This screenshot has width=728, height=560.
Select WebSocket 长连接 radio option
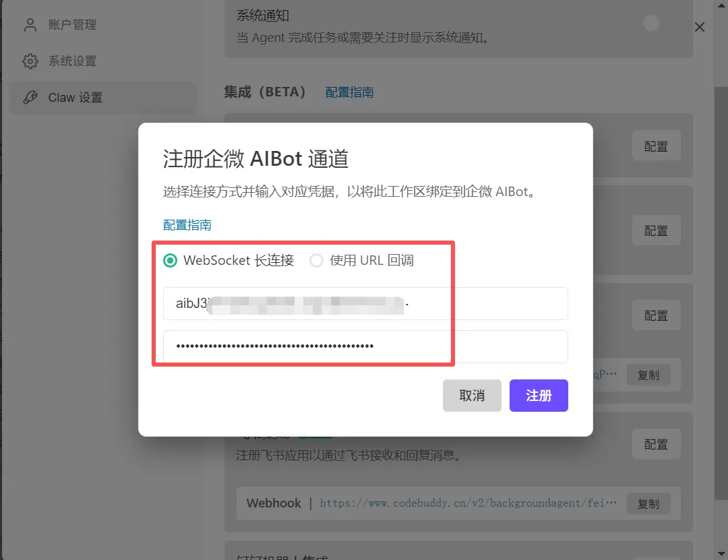coord(171,261)
